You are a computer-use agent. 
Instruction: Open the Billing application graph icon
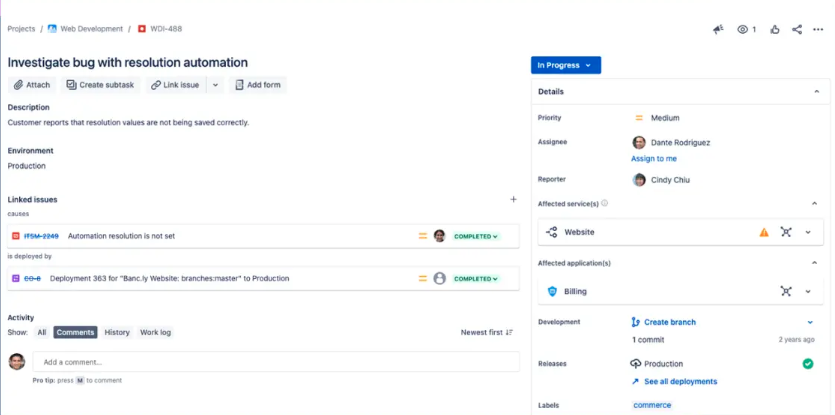click(786, 292)
